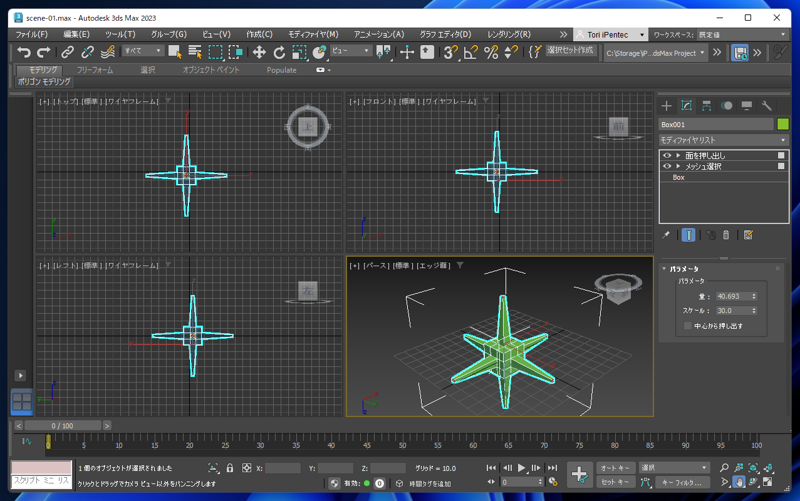
Task: Open the Utilities wrench panel tab
Action: tap(766, 106)
